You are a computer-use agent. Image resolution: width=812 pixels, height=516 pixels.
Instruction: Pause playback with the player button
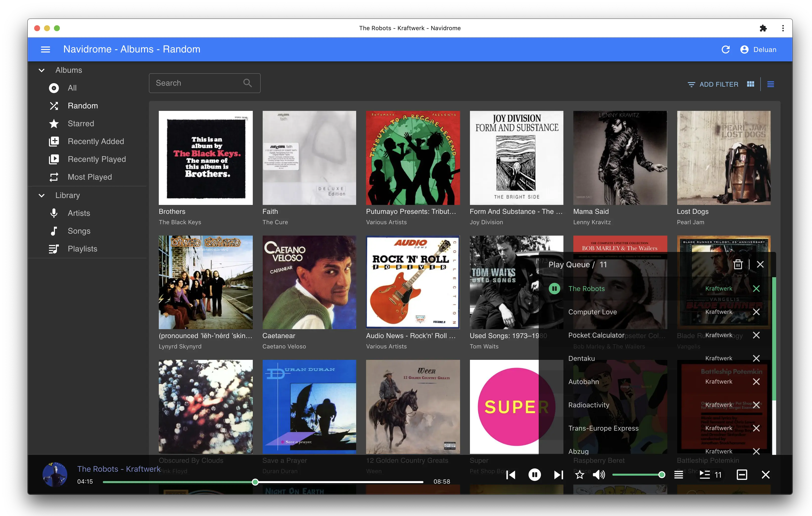534,475
